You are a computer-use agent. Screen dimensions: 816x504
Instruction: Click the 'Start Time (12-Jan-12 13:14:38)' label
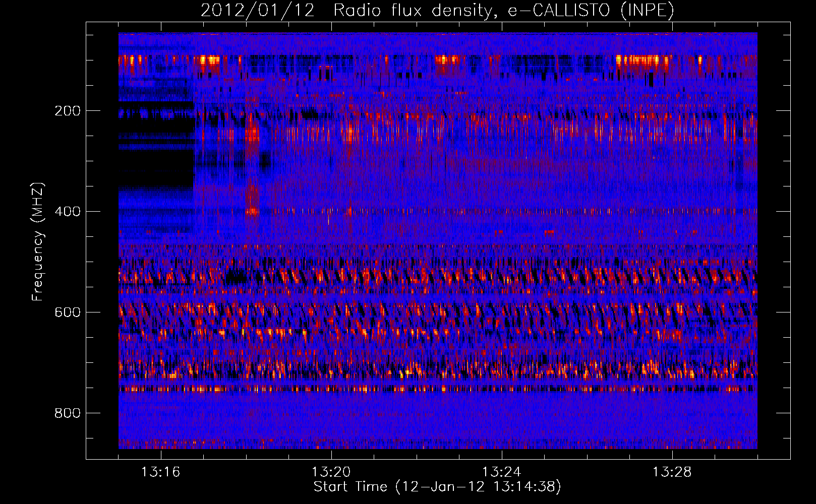point(437,487)
